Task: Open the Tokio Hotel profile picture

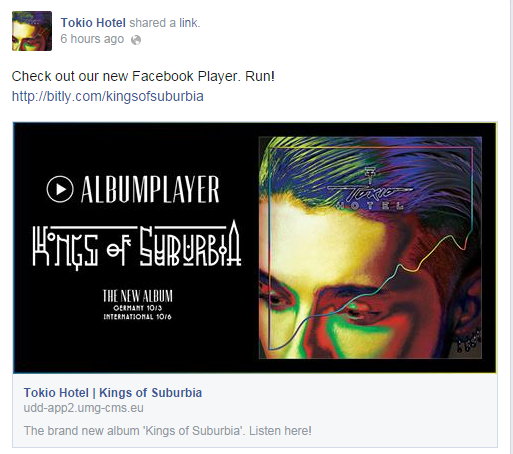Action: click(x=32, y=31)
